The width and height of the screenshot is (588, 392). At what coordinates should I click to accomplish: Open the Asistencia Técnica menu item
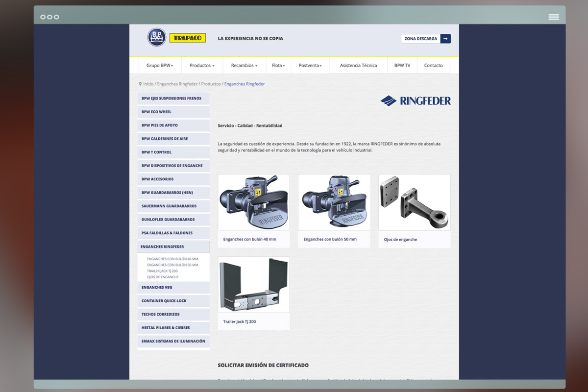click(x=359, y=65)
